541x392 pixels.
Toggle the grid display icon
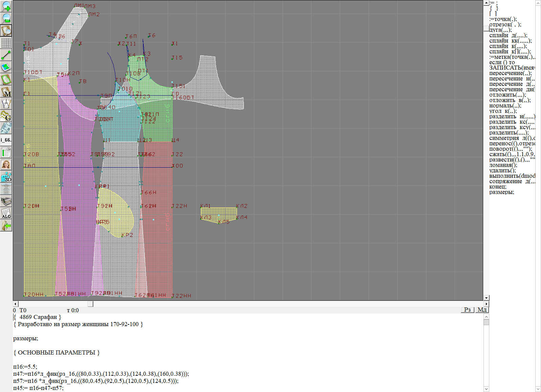coord(6,43)
